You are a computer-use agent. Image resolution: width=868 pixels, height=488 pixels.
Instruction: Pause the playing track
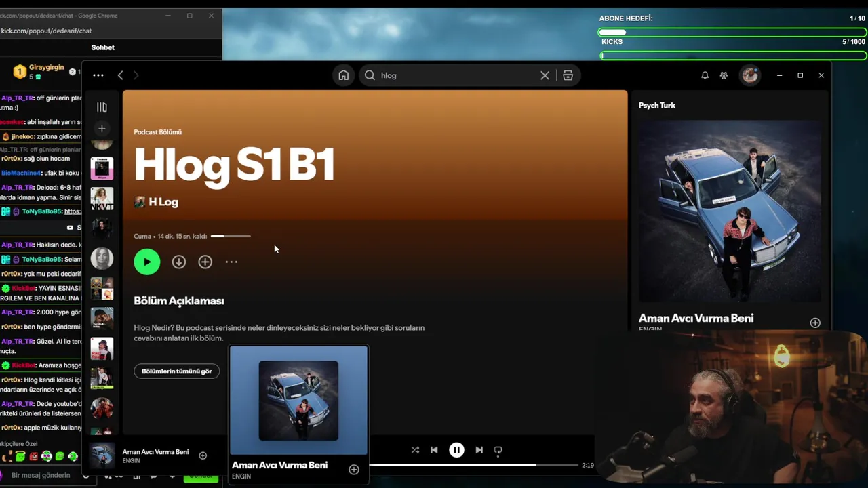point(457,450)
